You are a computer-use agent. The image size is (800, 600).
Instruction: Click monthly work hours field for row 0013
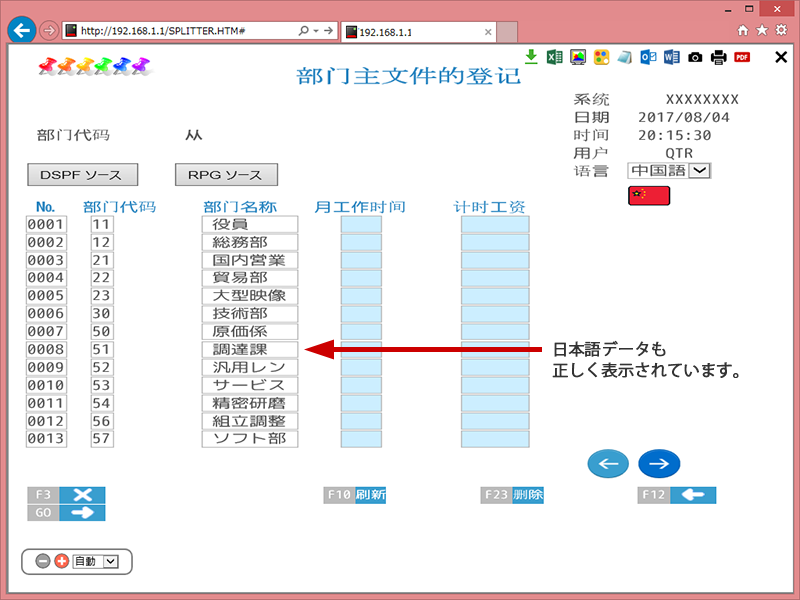click(361, 439)
